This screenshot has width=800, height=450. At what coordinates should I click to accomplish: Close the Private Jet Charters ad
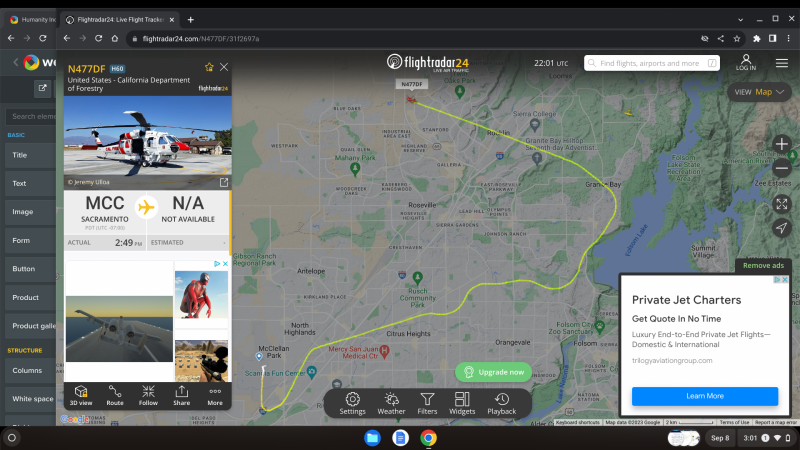coord(785,280)
